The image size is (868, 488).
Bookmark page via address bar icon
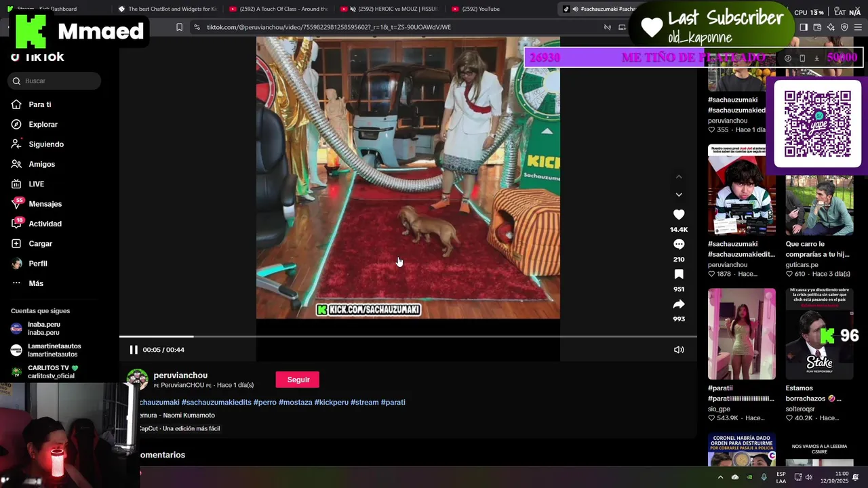tap(179, 27)
